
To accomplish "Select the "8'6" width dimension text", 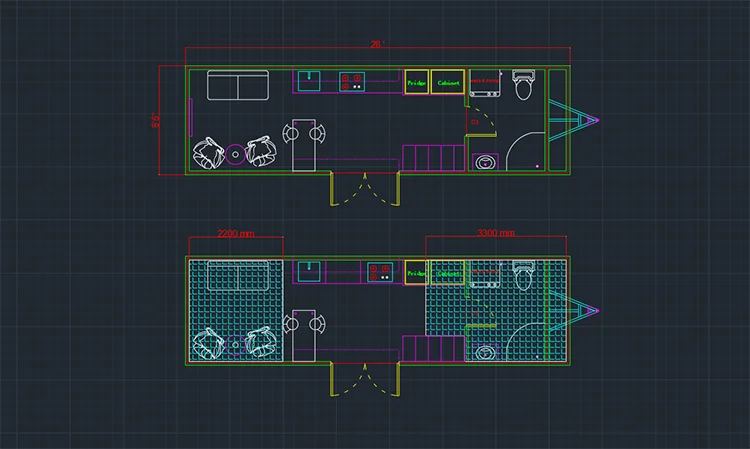I will (156, 120).
